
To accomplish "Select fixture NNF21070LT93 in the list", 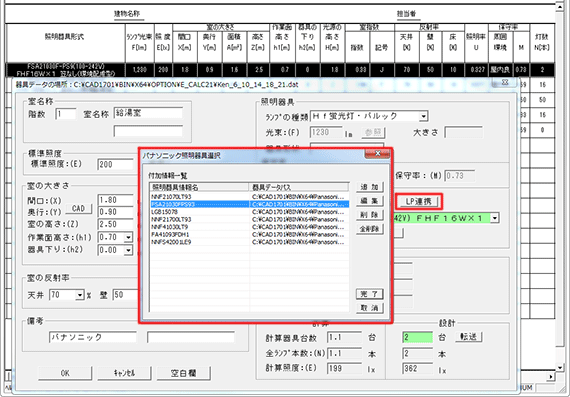I will coord(249,197).
